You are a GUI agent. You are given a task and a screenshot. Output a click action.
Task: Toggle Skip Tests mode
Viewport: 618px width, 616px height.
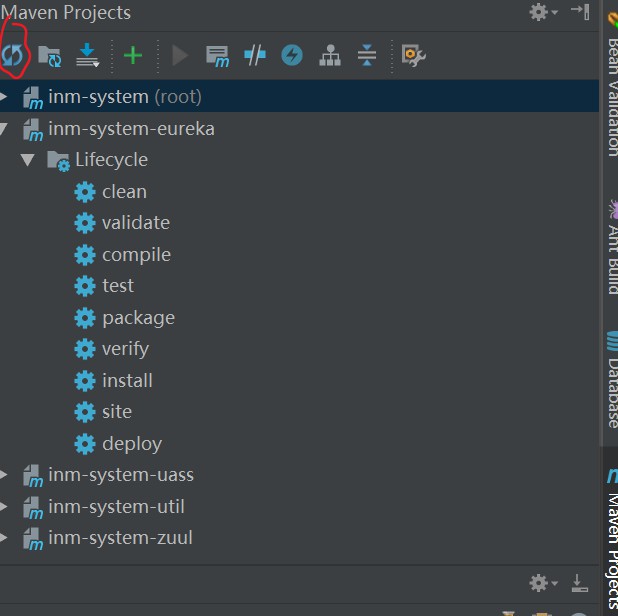(x=255, y=55)
